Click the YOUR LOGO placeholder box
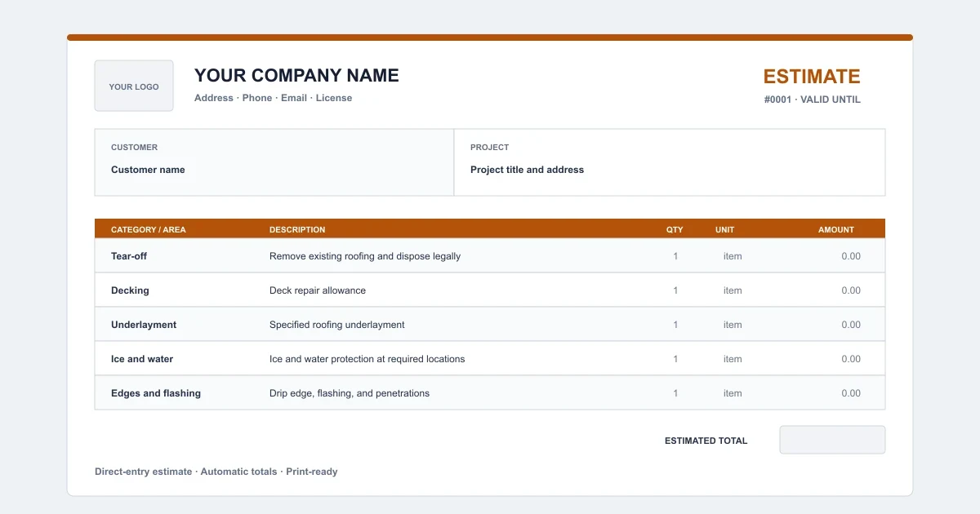This screenshot has height=514, width=980. (x=134, y=86)
